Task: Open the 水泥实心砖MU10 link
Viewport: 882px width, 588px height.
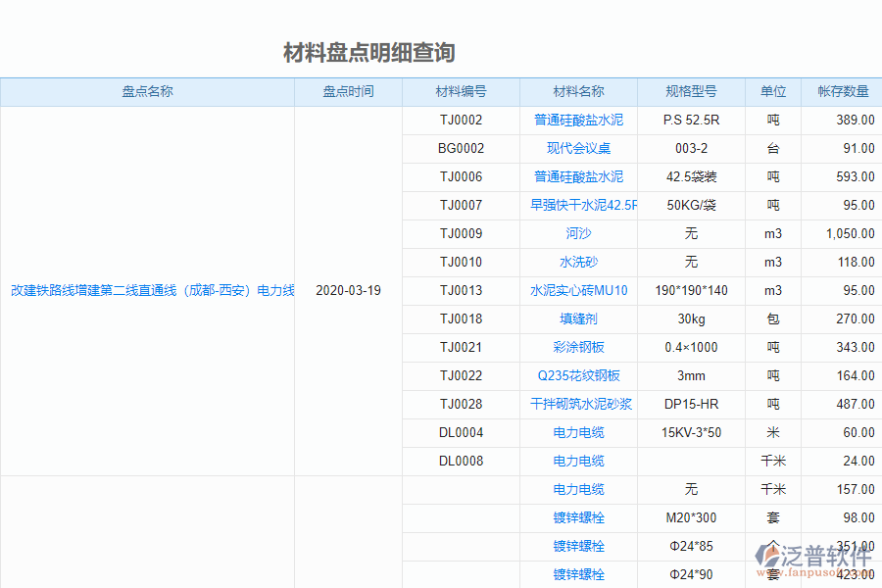Action: point(577,290)
